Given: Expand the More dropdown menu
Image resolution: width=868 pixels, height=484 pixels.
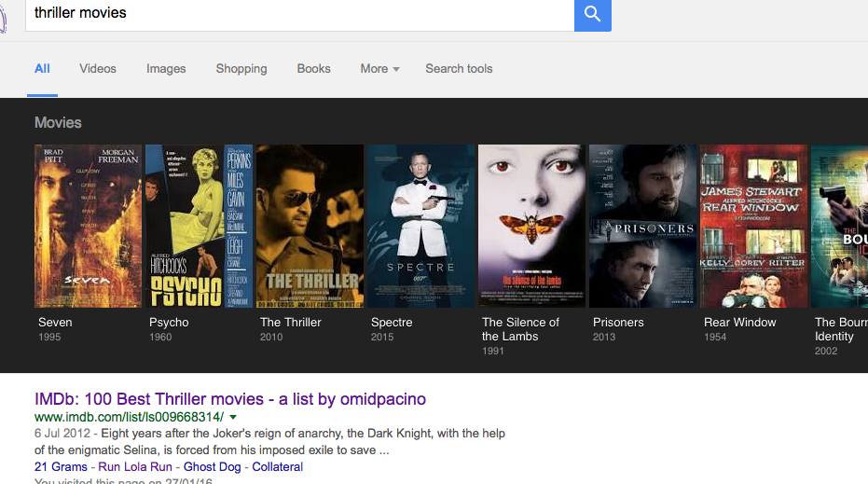Looking at the screenshot, I should (379, 69).
